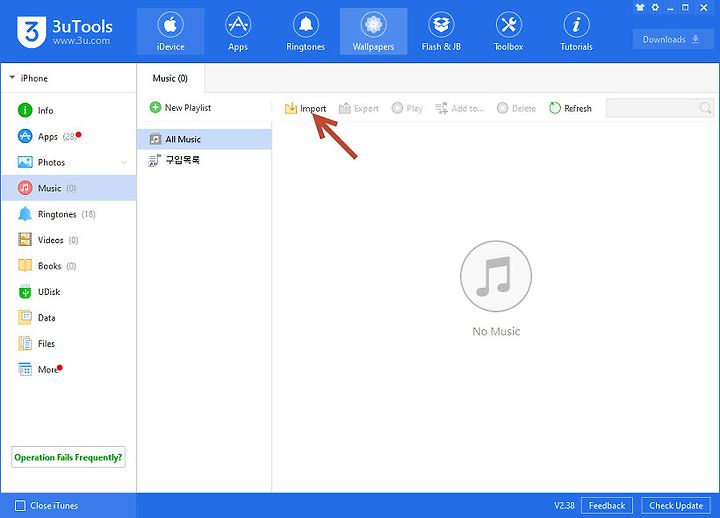Open the Tutorials section
The height and width of the screenshot is (518, 720).
[576, 31]
